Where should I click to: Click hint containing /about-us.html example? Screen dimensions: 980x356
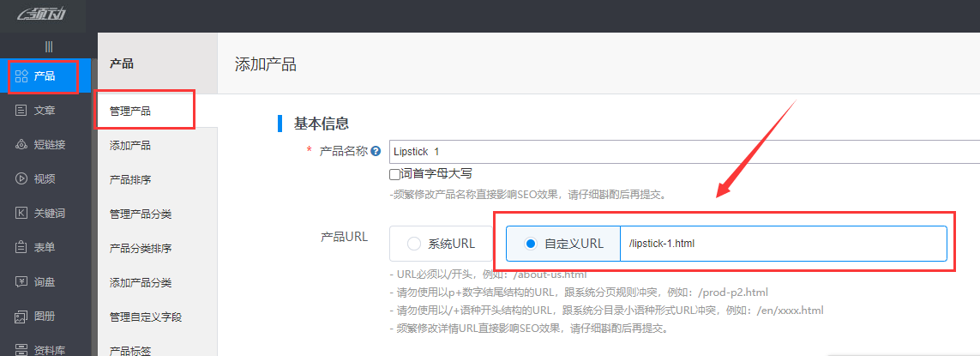488,275
